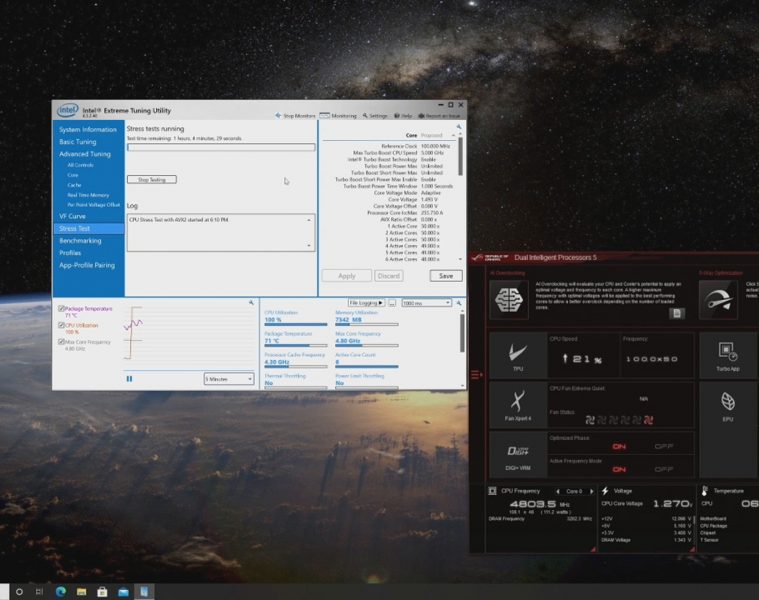The height and width of the screenshot is (600, 759).
Task: Click the Intel logo in XTU title bar
Action: point(67,110)
